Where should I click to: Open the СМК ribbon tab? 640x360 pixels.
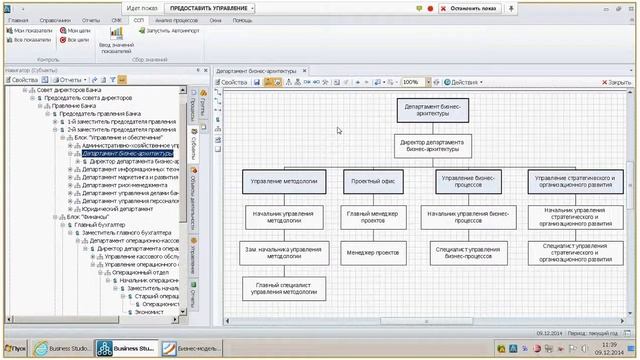click(116, 20)
